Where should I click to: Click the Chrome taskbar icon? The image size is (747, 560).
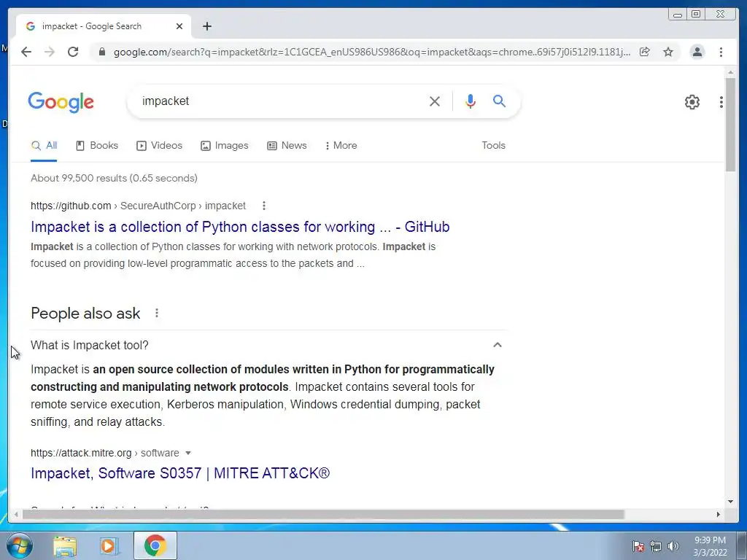click(x=155, y=545)
